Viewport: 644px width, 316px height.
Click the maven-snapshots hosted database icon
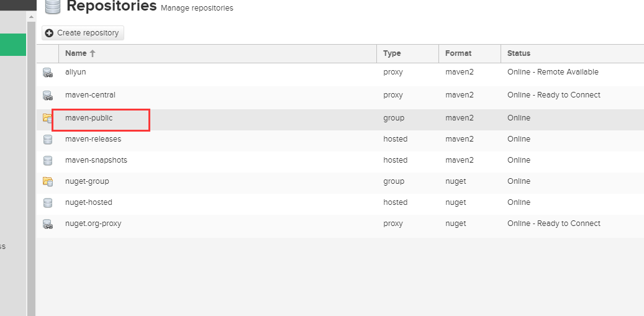(48, 161)
